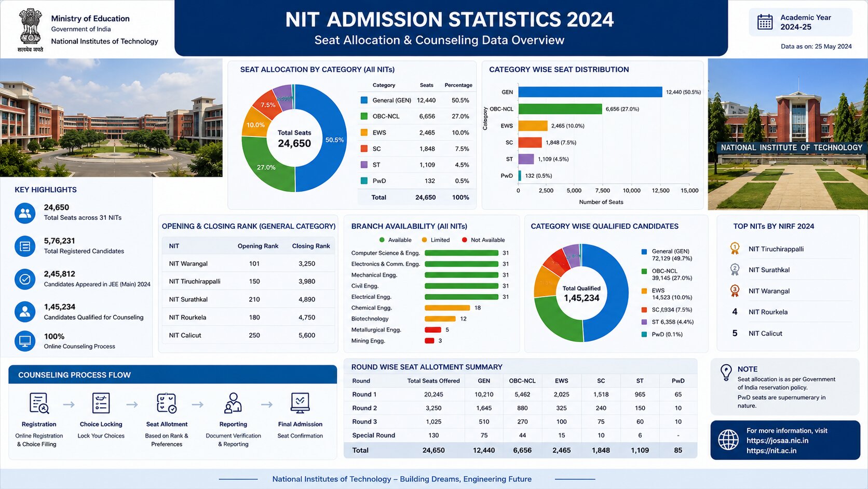868x489 pixels.
Task: Click the PwD teal legend swatch in seat allocation table
Action: (364, 181)
